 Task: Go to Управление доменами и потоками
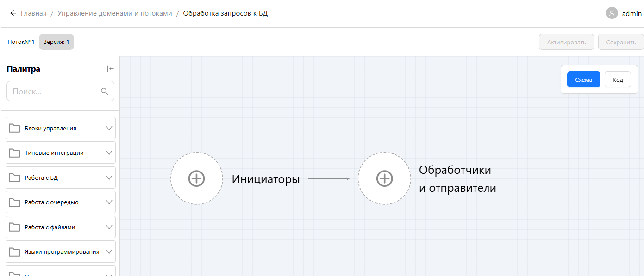coord(114,13)
